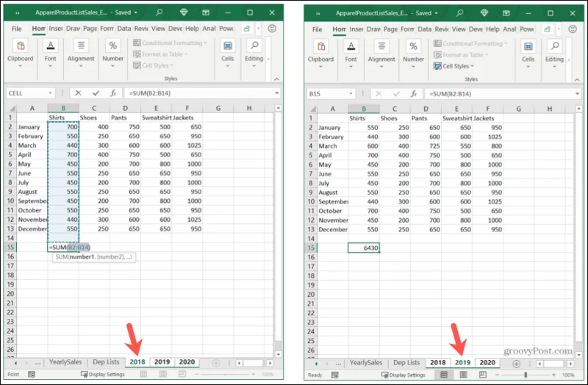Click horizontal scroll right arrow in right window

(570, 364)
